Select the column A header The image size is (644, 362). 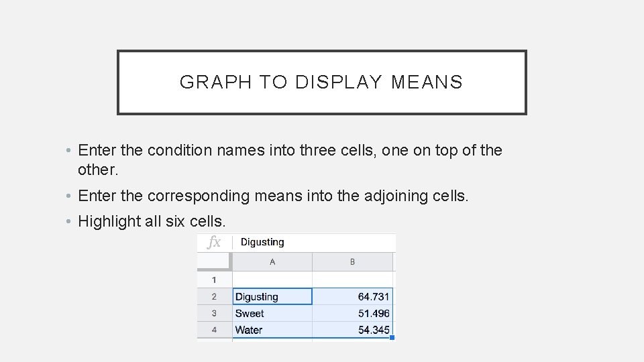[272, 262]
